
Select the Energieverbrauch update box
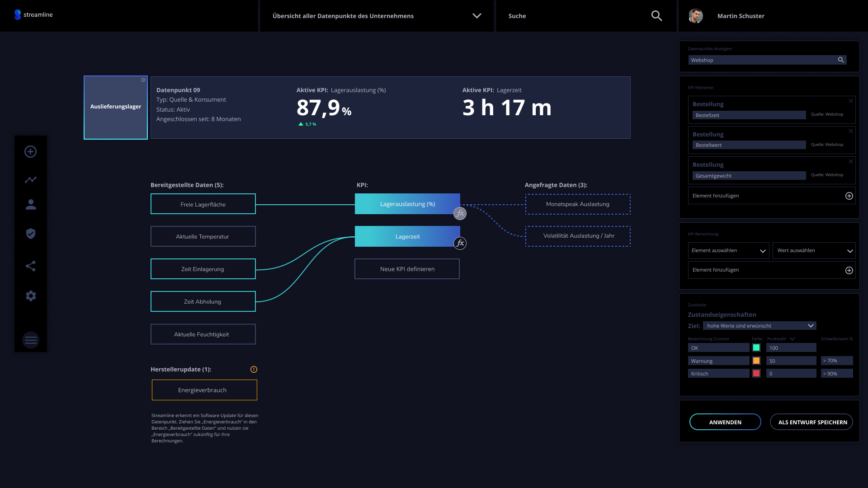[x=204, y=390]
